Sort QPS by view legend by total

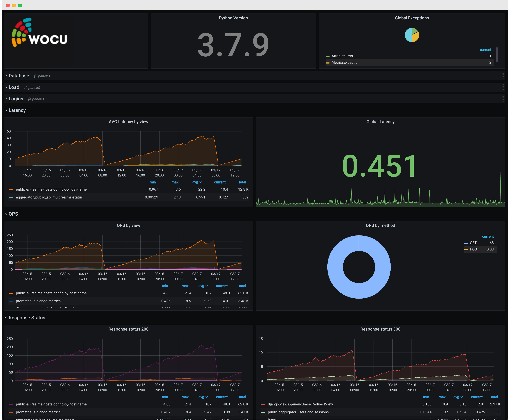[x=242, y=286]
